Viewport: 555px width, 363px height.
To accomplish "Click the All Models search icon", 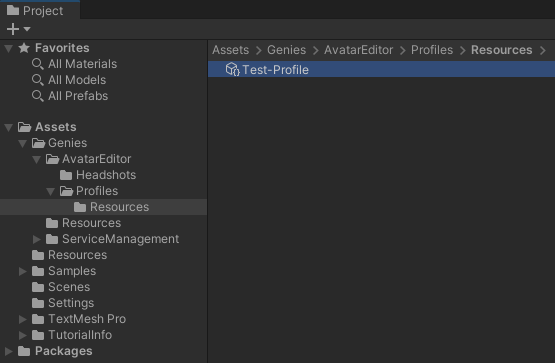I will click(x=38, y=80).
